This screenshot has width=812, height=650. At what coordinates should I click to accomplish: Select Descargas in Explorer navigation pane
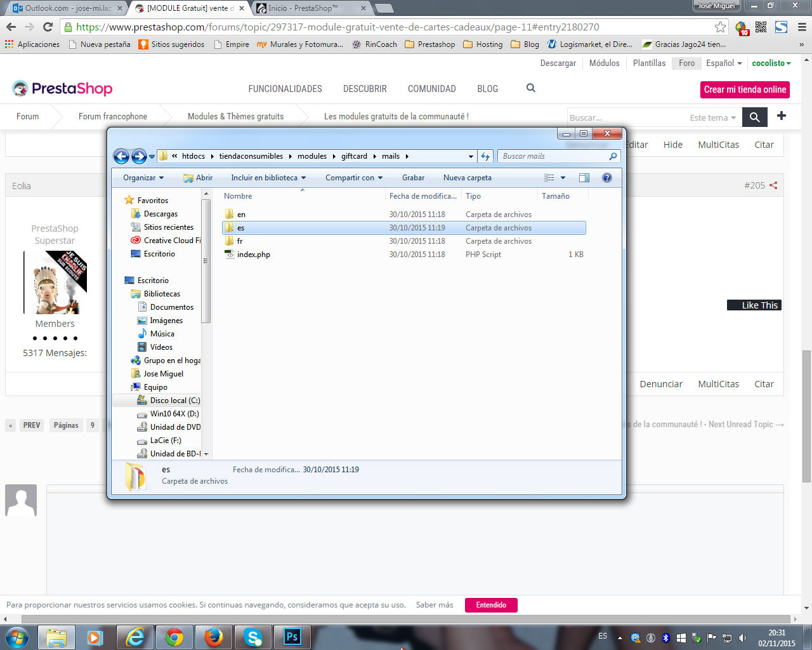point(160,214)
